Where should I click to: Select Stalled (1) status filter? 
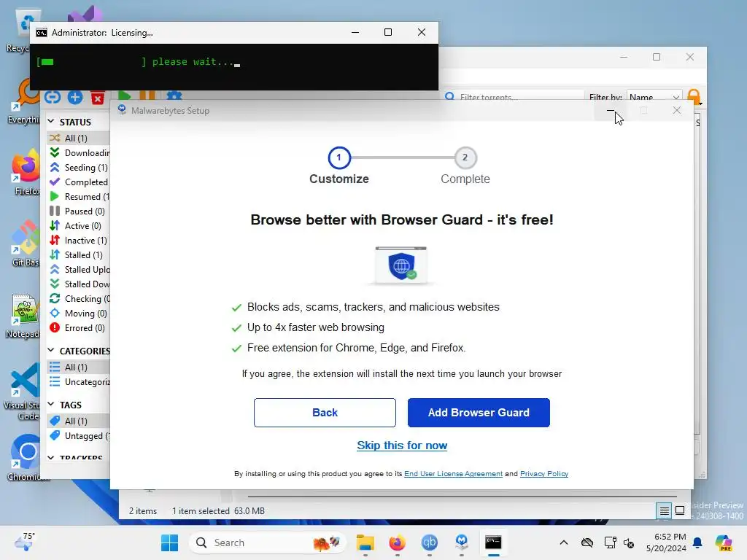click(x=79, y=254)
